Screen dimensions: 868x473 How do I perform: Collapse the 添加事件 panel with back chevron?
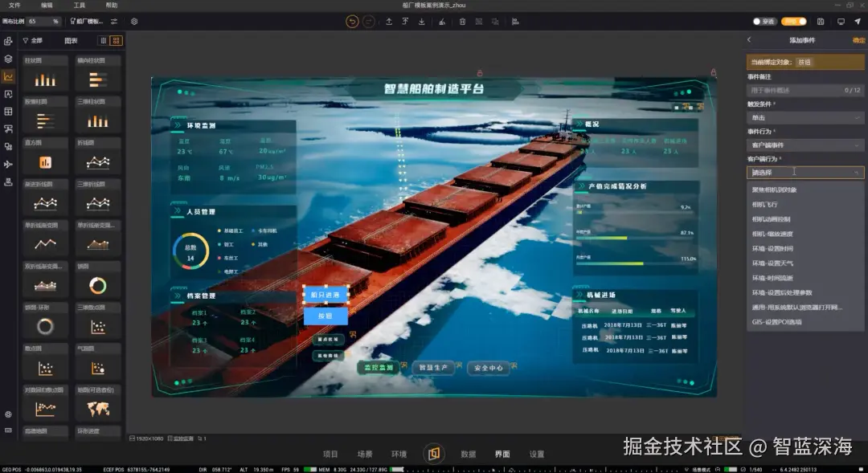point(749,39)
